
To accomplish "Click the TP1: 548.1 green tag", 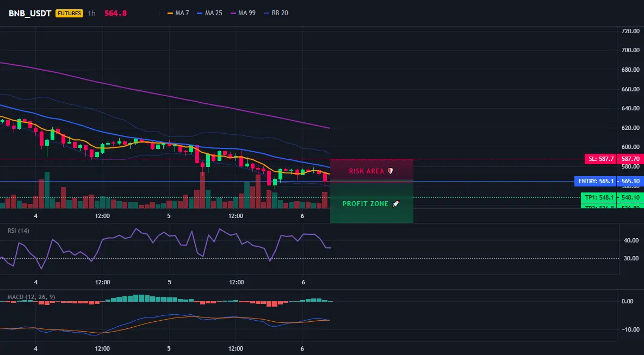I will [599, 197].
